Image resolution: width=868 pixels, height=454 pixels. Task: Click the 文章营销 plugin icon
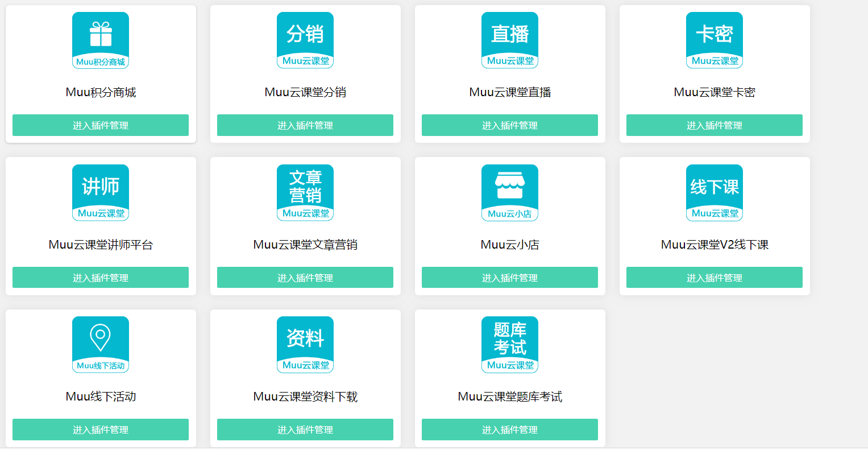[x=305, y=193]
